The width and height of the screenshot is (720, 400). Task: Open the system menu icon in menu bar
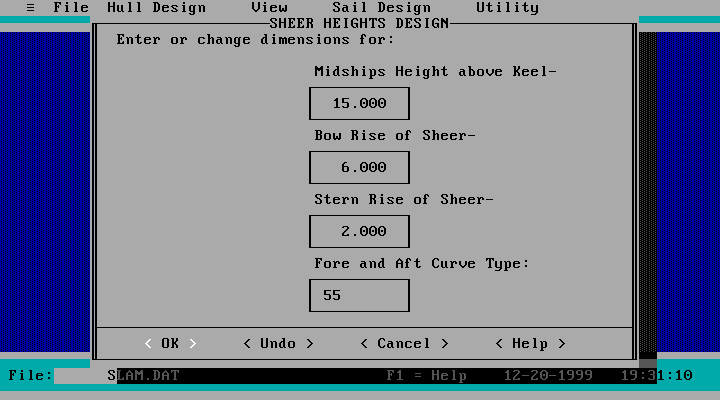[x=30, y=8]
